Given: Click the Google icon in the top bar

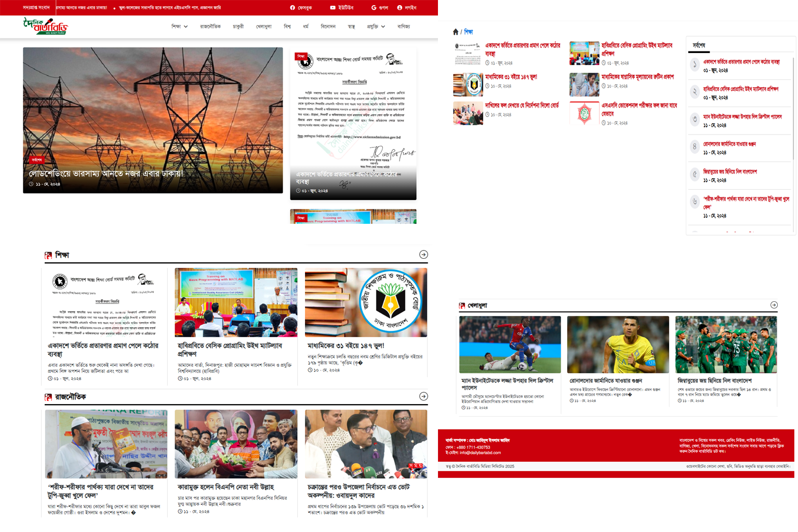Looking at the screenshot, I should click(374, 8).
